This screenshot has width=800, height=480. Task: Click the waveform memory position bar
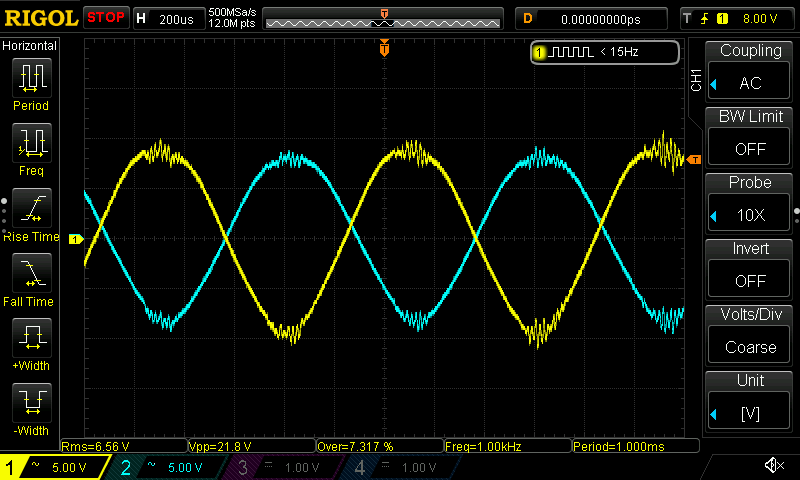(384, 19)
